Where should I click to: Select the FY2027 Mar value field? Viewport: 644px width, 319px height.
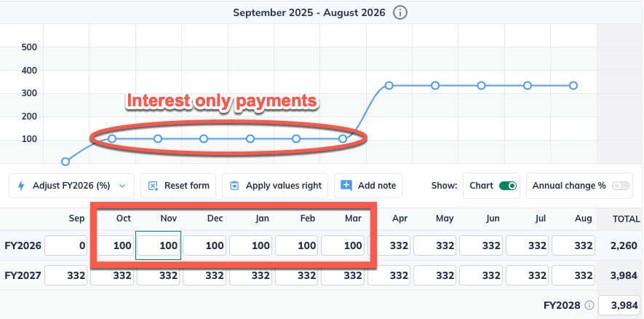click(x=343, y=275)
